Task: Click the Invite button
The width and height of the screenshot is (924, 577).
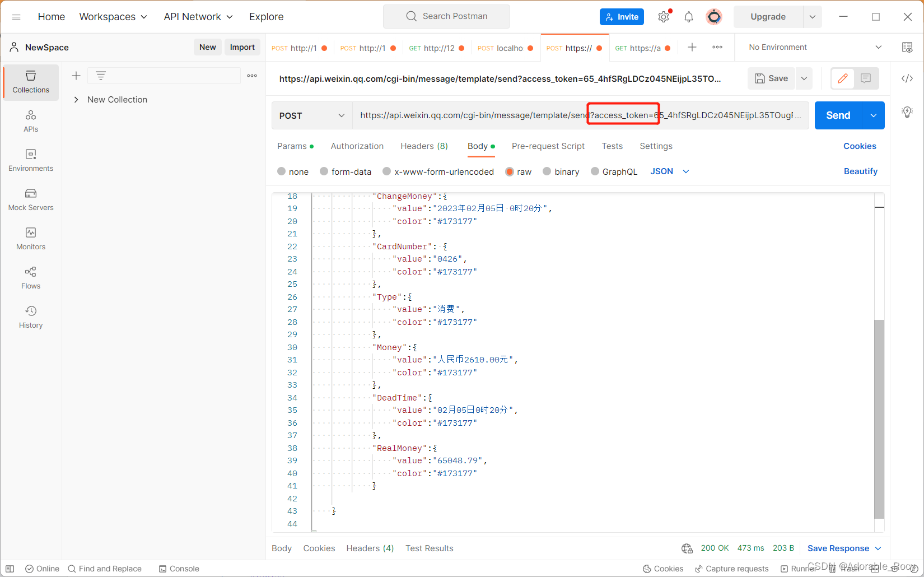Action: 622,17
